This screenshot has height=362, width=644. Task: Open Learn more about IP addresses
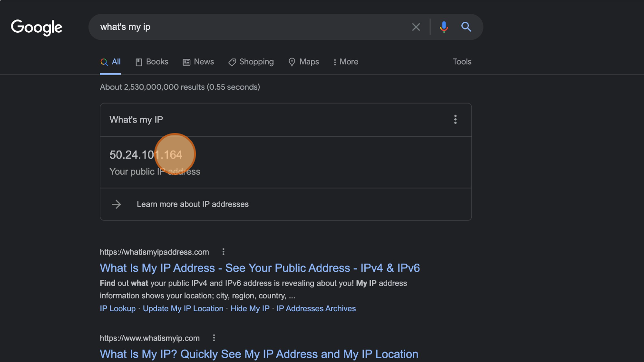tap(193, 204)
